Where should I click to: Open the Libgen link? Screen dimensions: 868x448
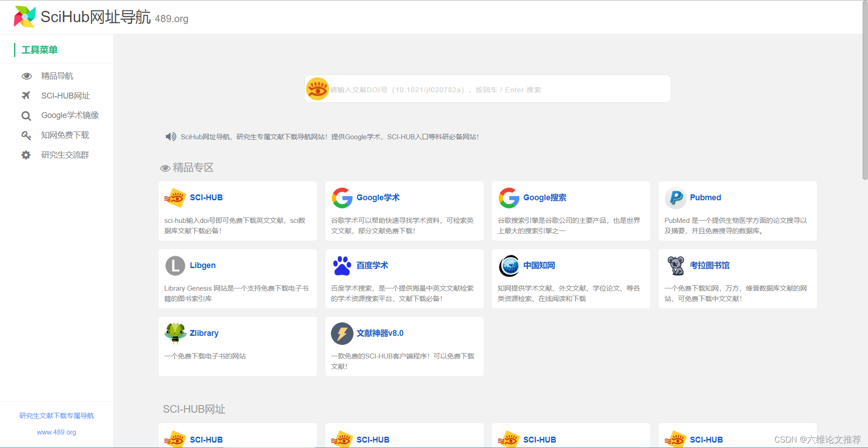coord(203,265)
